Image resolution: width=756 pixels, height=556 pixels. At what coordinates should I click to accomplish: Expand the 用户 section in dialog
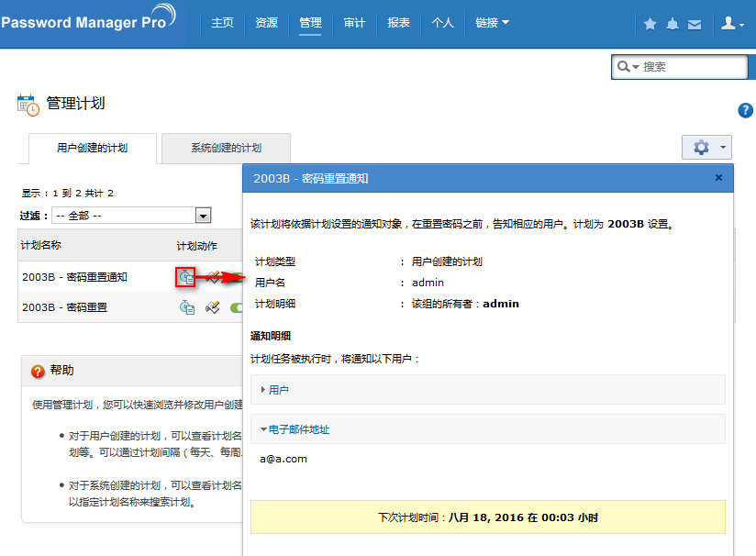point(278,390)
